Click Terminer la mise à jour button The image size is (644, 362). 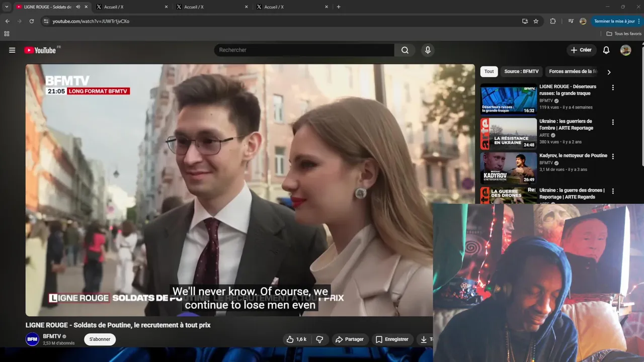coord(616,21)
